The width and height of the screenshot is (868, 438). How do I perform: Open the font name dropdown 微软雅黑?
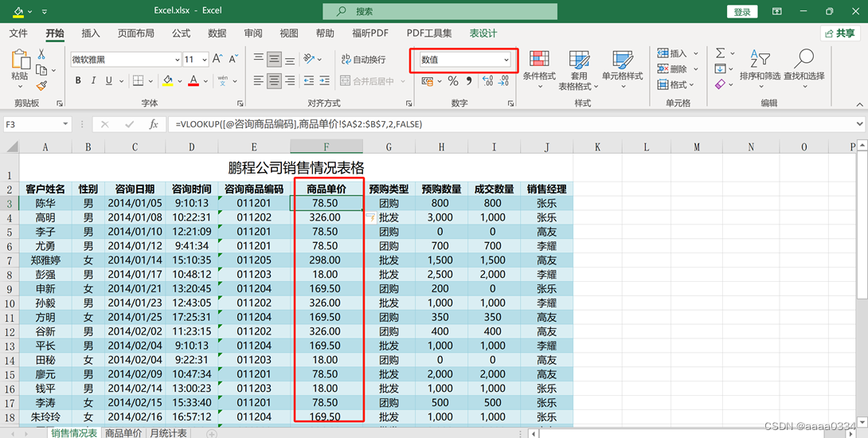[177, 59]
